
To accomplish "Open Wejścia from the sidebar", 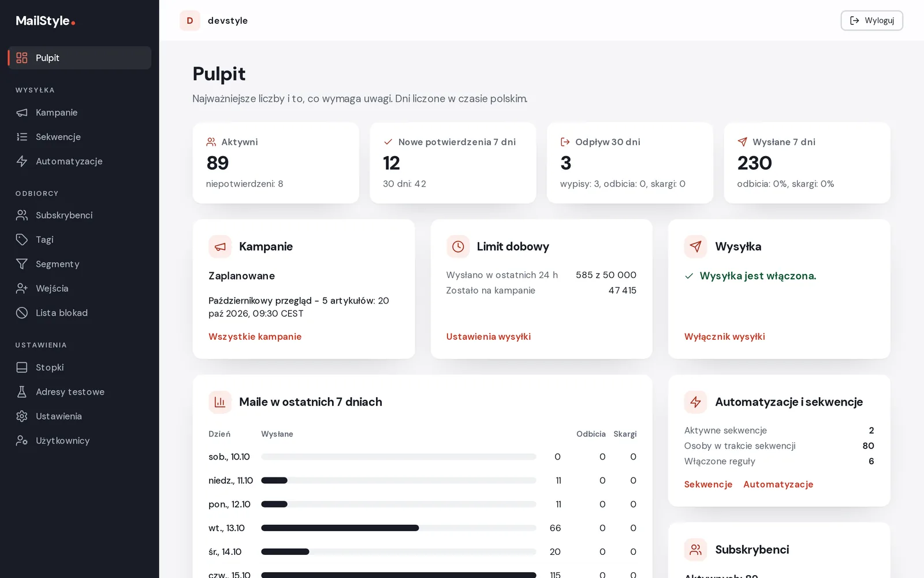I will pyautogui.click(x=80, y=288).
